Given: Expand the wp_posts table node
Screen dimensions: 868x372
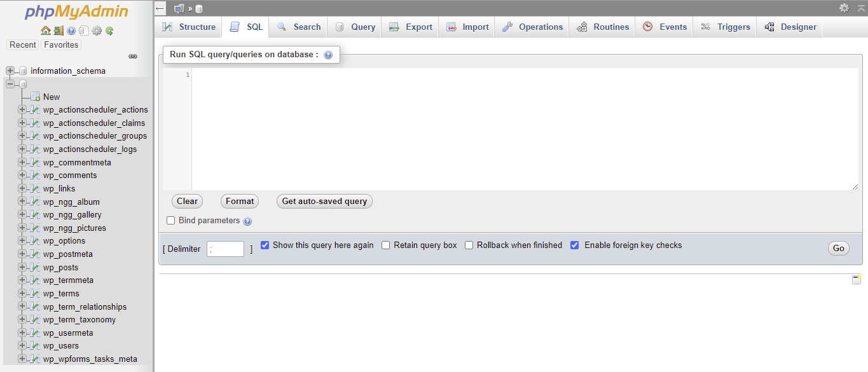Looking at the screenshot, I should coord(22,267).
